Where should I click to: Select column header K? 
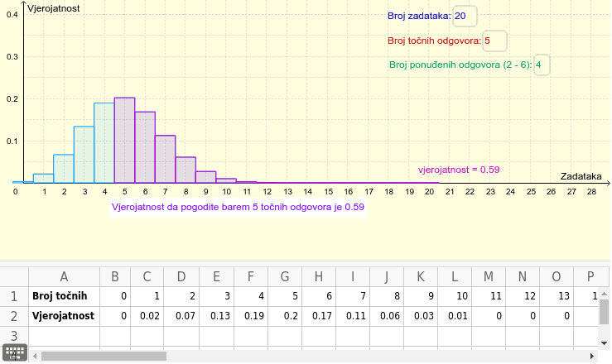tap(421, 276)
